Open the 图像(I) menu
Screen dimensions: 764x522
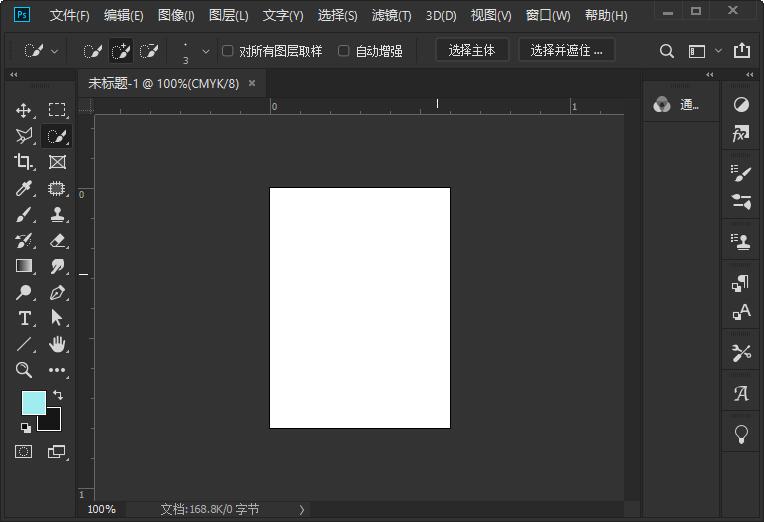tap(176, 16)
